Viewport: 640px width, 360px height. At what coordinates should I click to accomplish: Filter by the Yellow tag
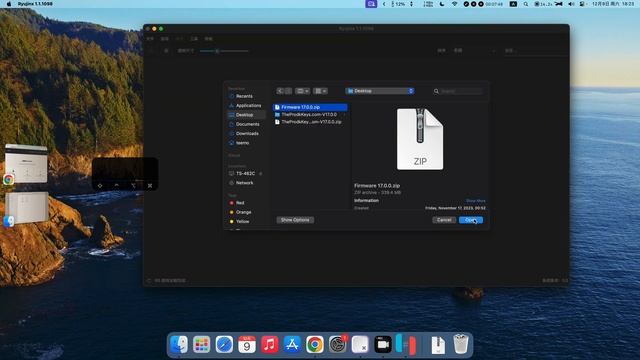coord(242,222)
